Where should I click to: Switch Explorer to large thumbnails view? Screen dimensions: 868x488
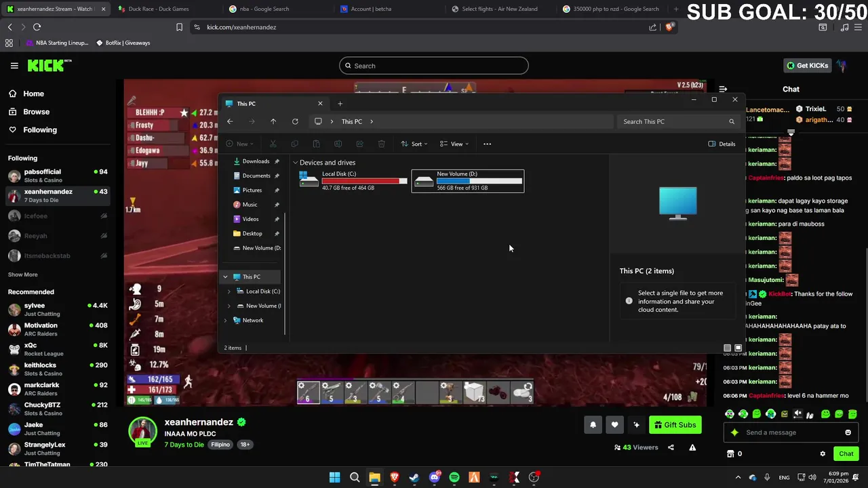pyautogui.click(x=738, y=348)
